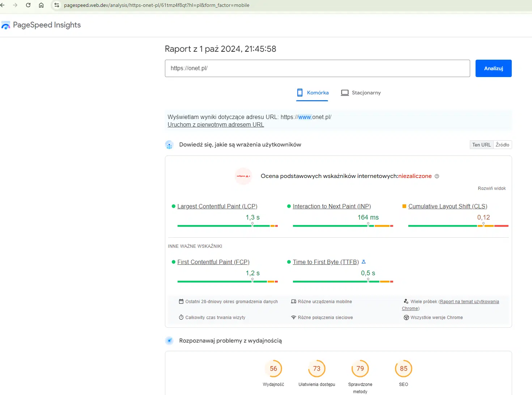The height and width of the screenshot is (395, 532).
Task: Click the desktop monitor icon for Stacjonarny
Action: click(x=345, y=93)
